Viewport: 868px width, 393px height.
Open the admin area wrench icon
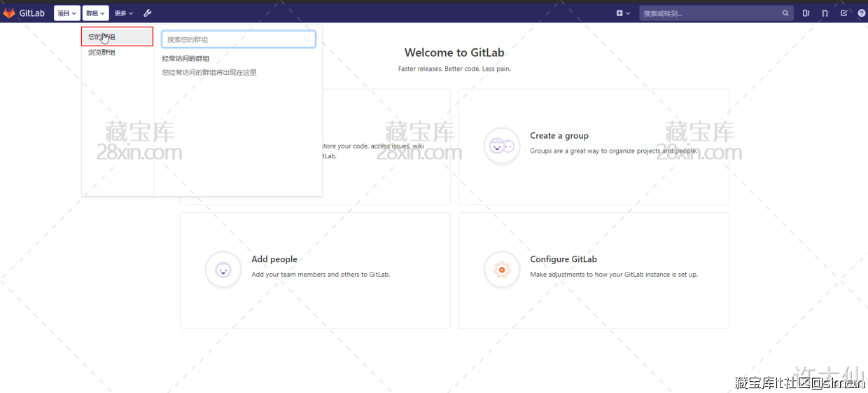tap(148, 13)
